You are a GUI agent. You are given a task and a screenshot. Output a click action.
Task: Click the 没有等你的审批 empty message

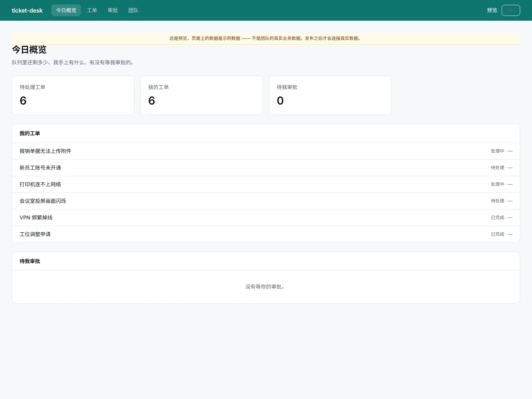click(266, 287)
